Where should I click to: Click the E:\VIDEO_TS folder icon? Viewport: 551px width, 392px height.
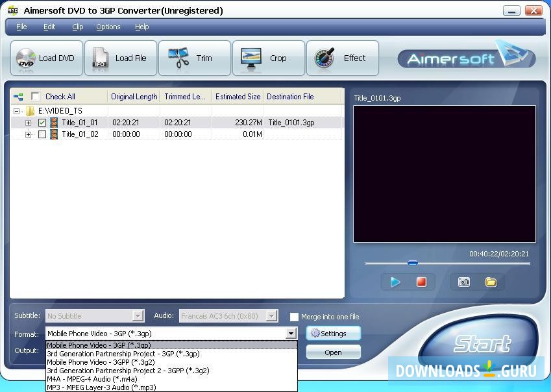[x=31, y=111]
